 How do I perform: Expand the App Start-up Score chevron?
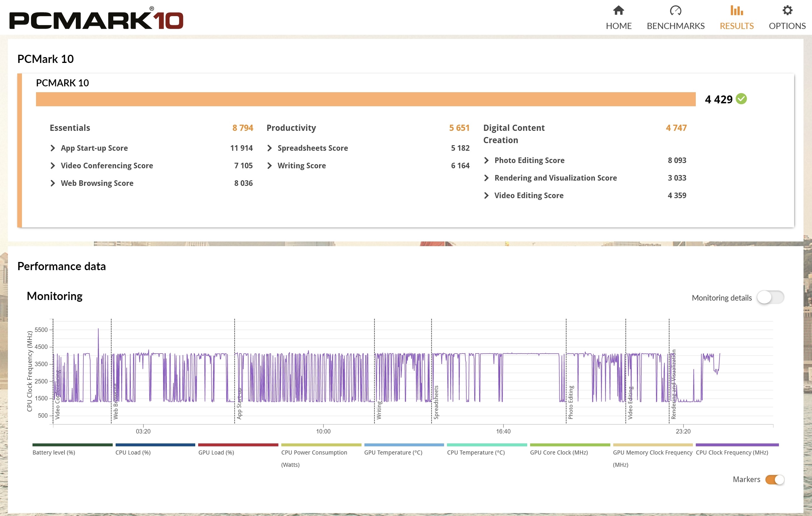(x=53, y=148)
